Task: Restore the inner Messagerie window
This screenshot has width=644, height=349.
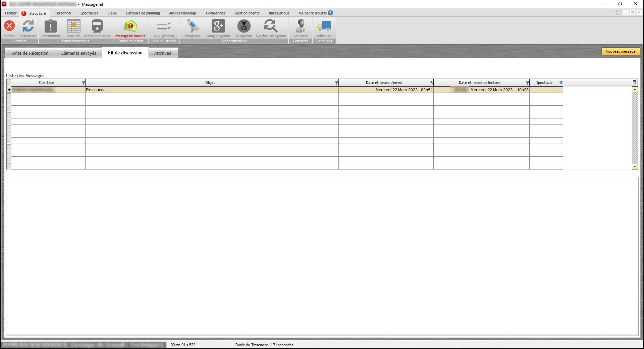Action: pos(633,13)
